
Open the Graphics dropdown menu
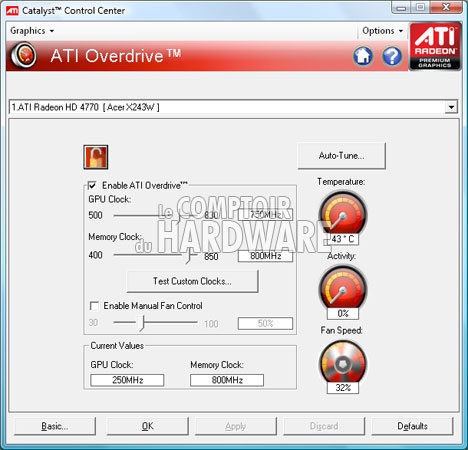click(x=32, y=31)
